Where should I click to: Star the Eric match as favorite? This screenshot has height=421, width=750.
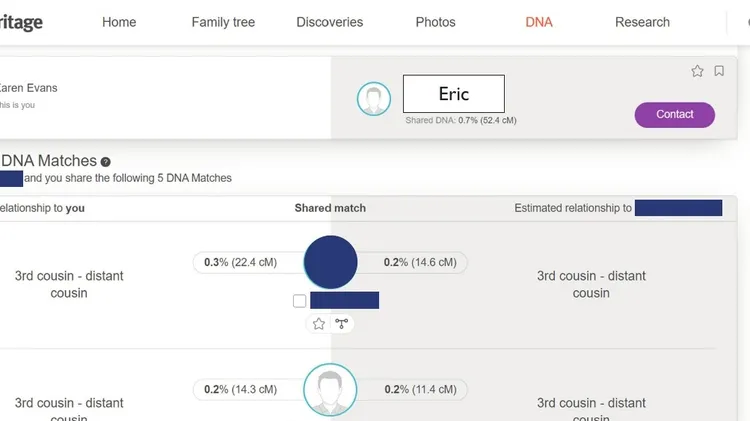697,71
